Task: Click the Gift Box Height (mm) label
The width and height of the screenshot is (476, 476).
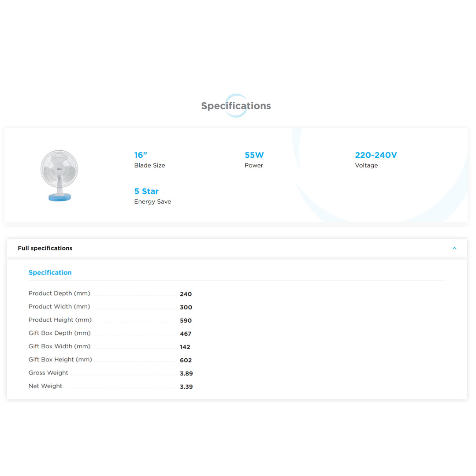Action: click(x=60, y=360)
